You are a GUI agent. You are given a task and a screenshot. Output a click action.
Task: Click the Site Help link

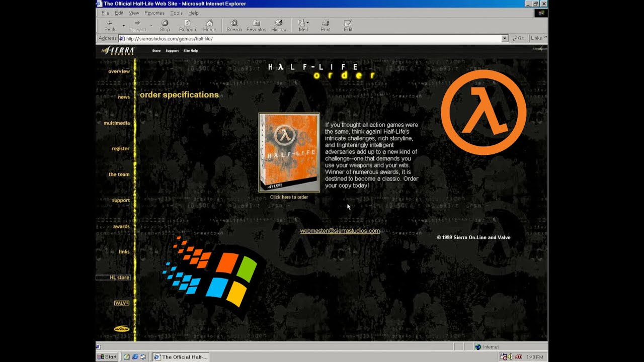point(191,51)
